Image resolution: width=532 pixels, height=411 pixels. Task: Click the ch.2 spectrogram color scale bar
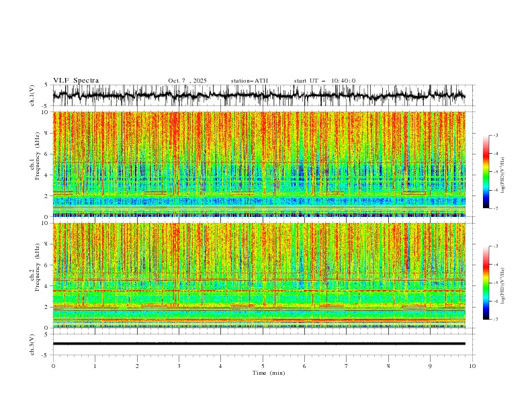(x=486, y=283)
